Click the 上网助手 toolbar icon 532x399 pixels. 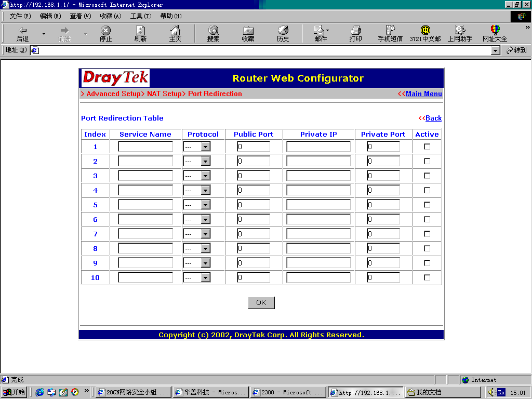click(460, 34)
